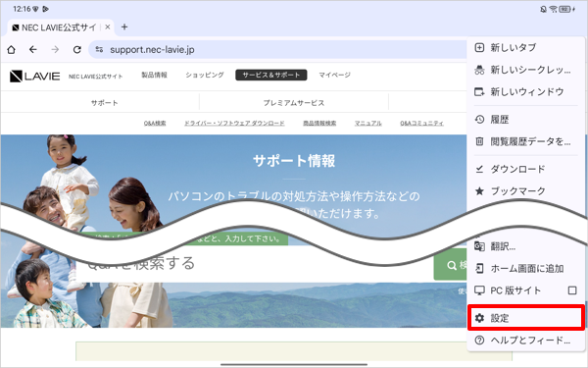The height and width of the screenshot is (368, 588).
Task: Tap the forward arrow button
Action: 55,50
